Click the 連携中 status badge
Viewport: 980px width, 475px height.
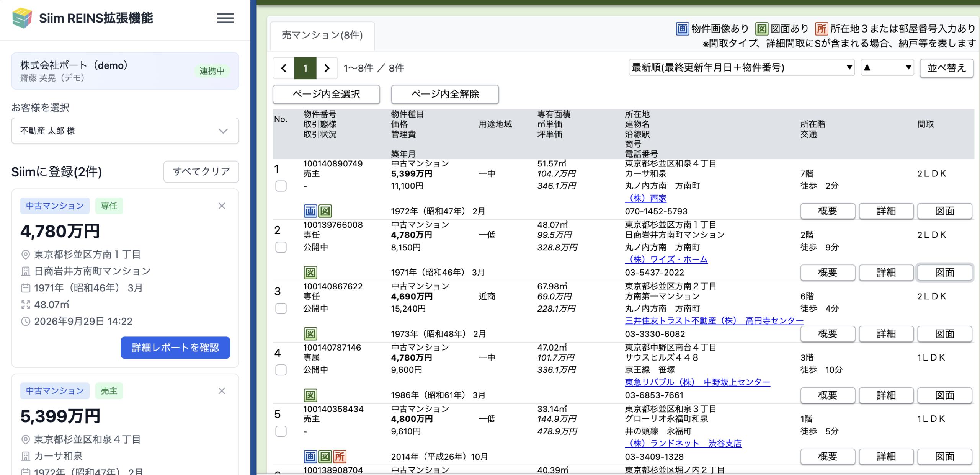click(212, 71)
